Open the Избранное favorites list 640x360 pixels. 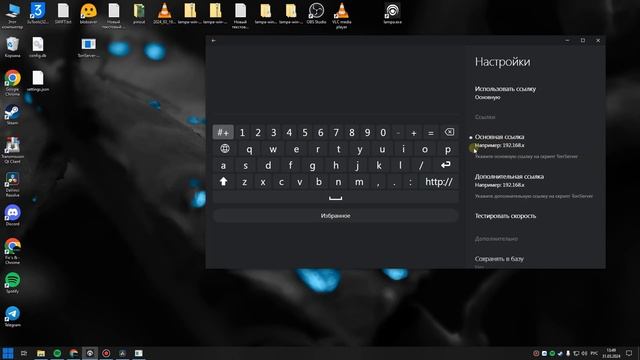336,216
